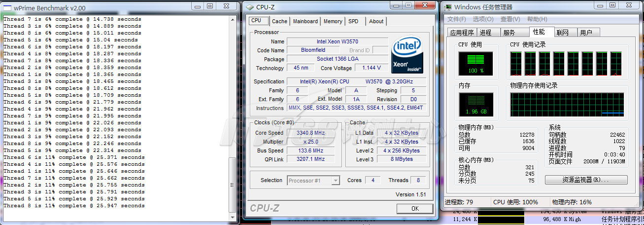This screenshot has width=644, height=225.
Task: Switch to the Cache tab in CPU-Z
Action: [x=279, y=21]
